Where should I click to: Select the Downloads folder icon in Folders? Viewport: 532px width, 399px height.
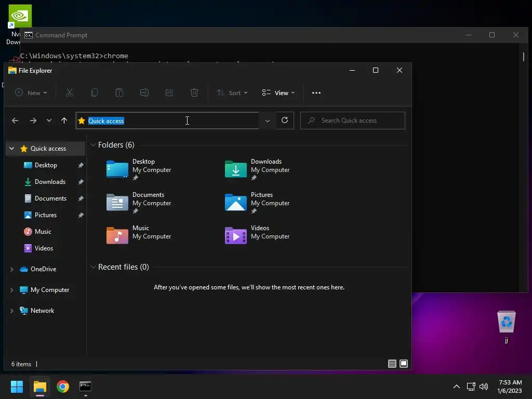click(235, 169)
